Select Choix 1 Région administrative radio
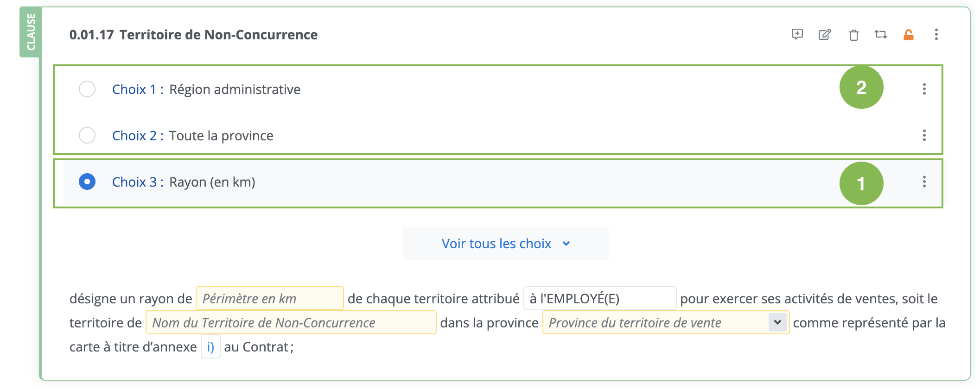 [x=87, y=89]
